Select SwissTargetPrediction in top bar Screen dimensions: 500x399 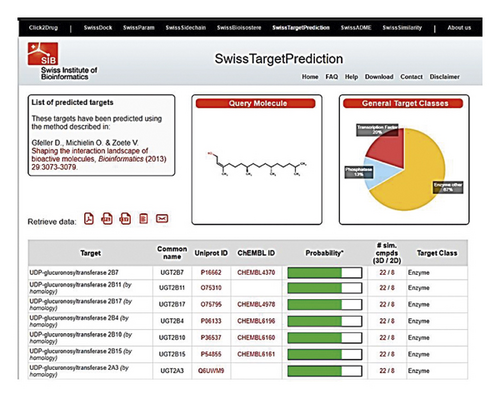[x=301, y=28]
